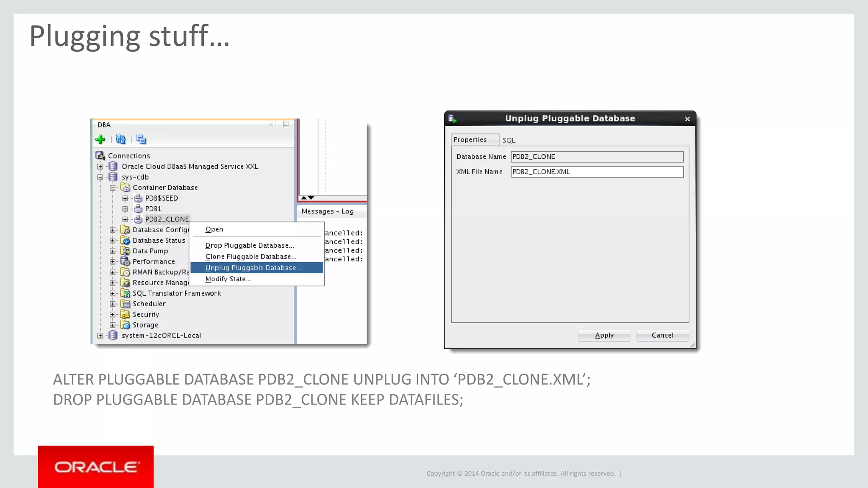Select the PDB2_CLONE tree label
The width and height of the screenshot is (868, 488).
pos(167,219)
